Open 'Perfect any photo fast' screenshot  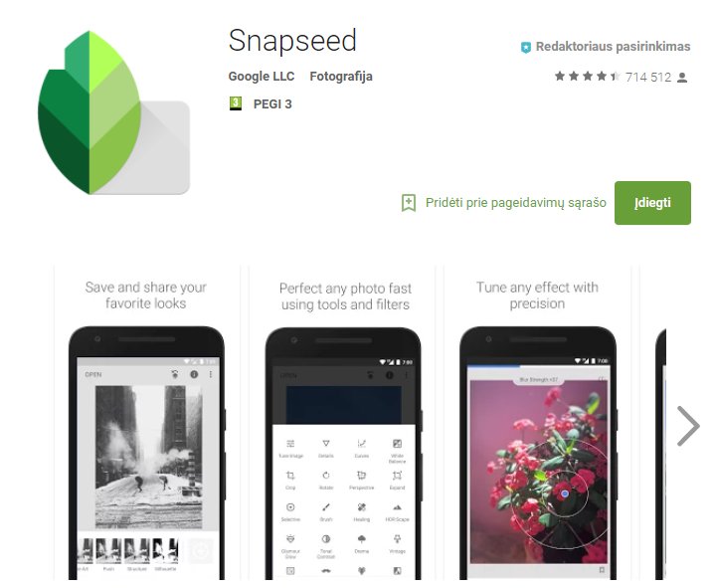(x=344, y=423)
